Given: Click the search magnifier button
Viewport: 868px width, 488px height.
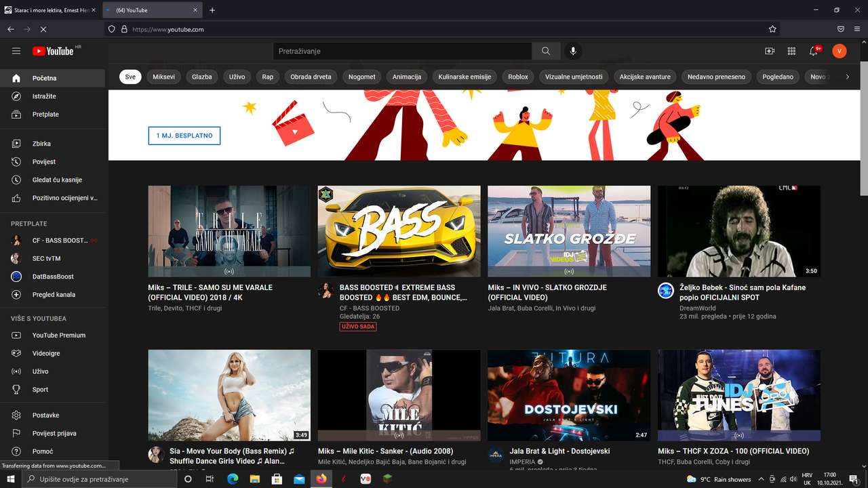Looking at the screenshot, I should coord(546,51).
